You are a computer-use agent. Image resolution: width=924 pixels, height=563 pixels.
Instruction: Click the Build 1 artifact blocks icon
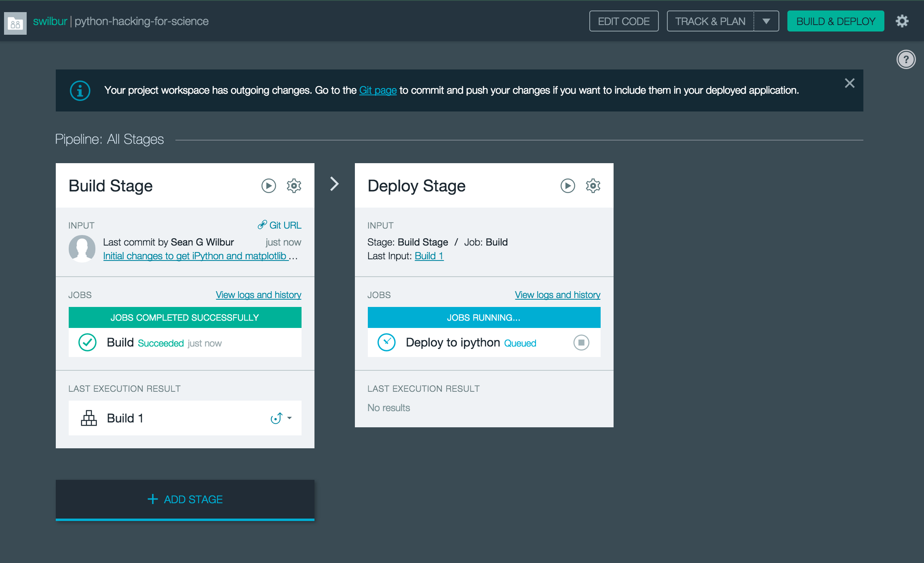click(x=89, y=418)
